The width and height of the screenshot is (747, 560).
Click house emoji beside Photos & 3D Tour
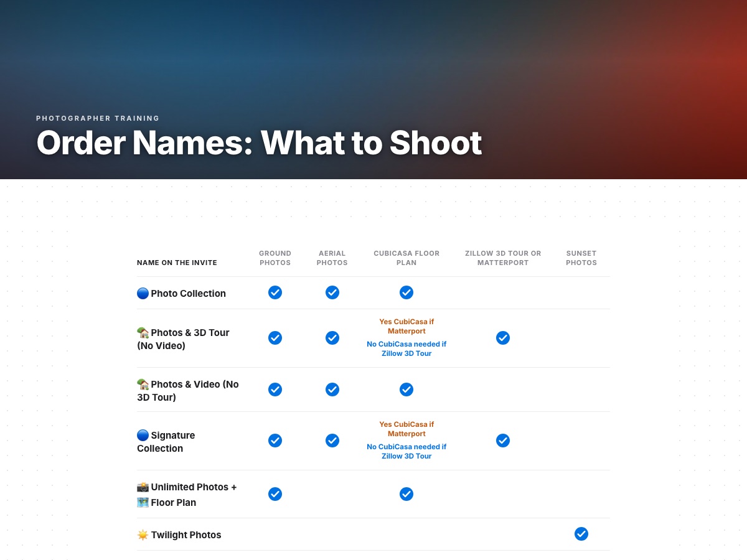coord(143,332)
